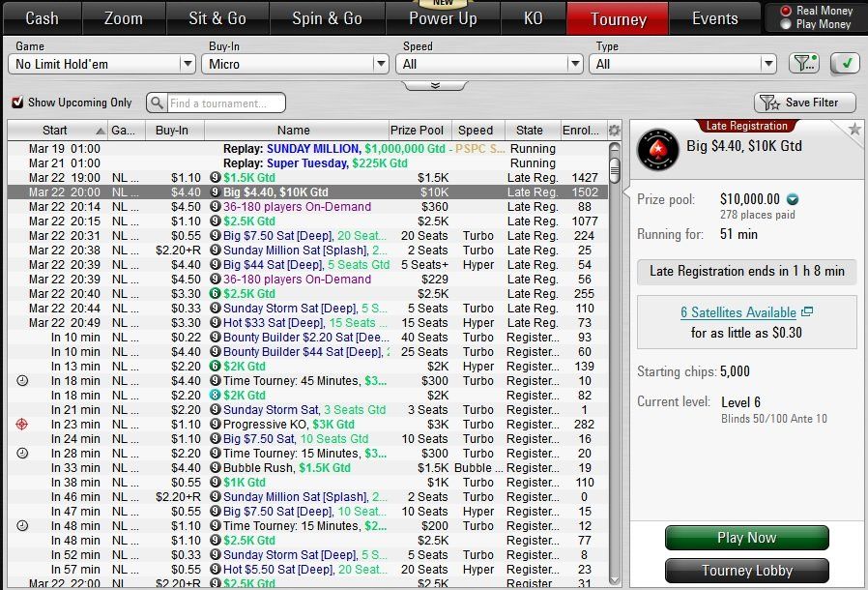Viewport: 868px width, 590px height.
Task: Sort by the State column header
Action: [533, 131]
